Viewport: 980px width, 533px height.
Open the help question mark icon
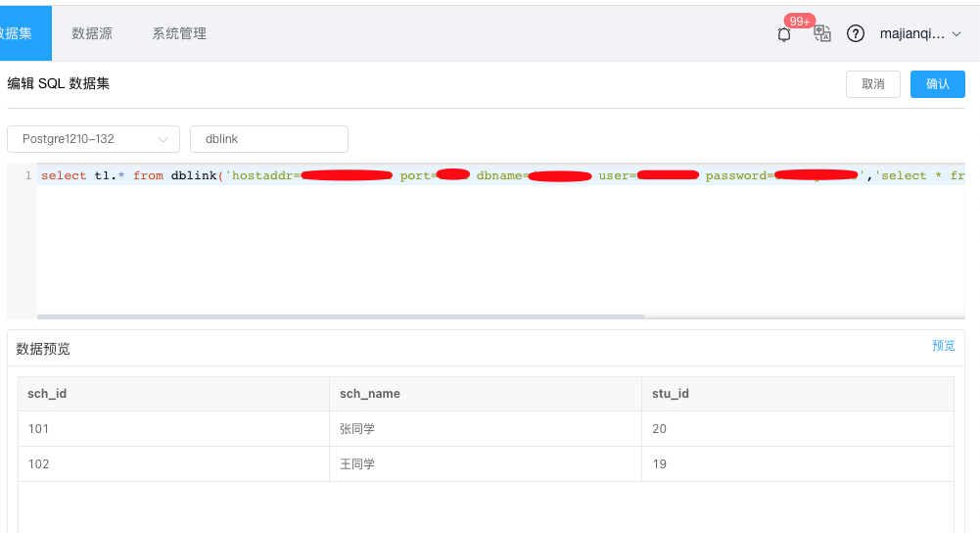point(855,33)
